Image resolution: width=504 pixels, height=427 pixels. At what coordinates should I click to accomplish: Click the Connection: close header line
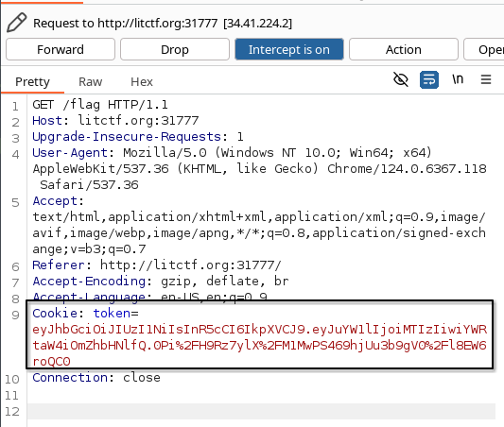pyautogui.click(x=96, y=378)
